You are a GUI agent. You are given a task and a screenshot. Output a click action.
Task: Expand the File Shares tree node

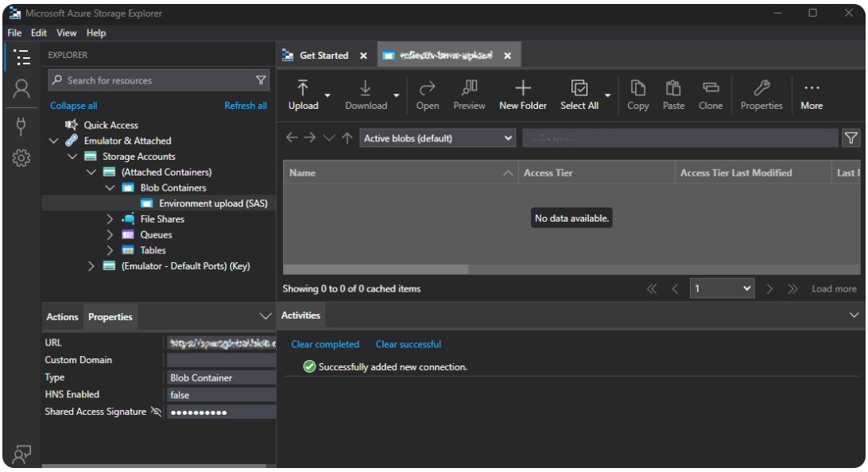[110, 219]
